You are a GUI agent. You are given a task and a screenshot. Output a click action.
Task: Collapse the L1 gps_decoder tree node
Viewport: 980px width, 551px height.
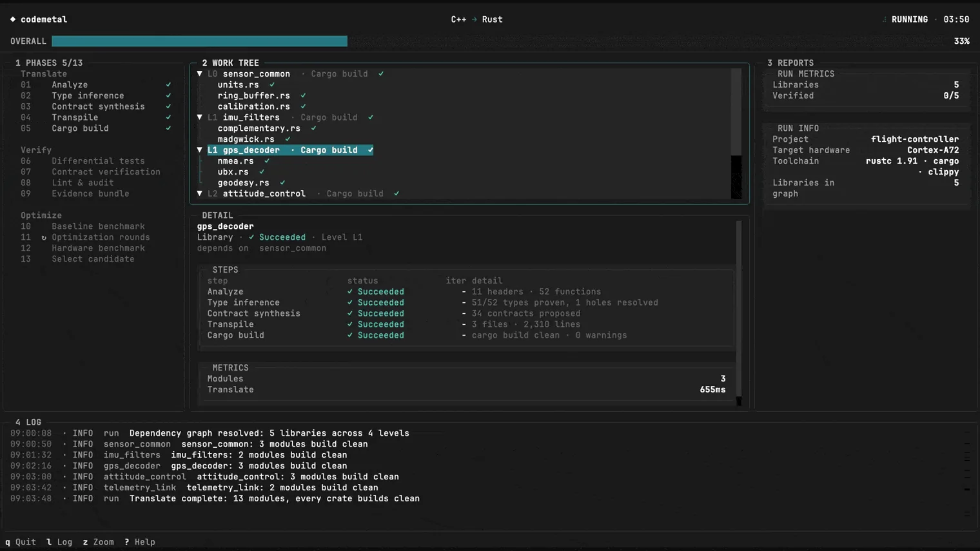tap(200, 150)
